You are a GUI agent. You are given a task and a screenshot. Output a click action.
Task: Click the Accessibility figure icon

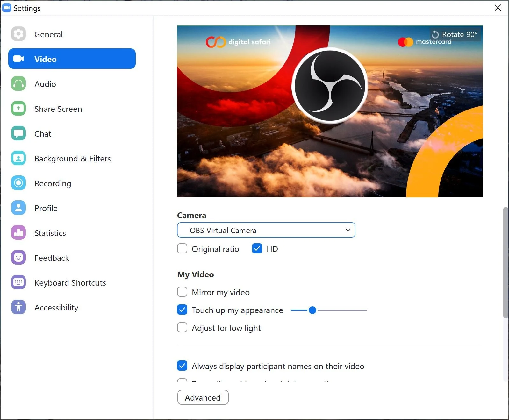coord(18,307)
